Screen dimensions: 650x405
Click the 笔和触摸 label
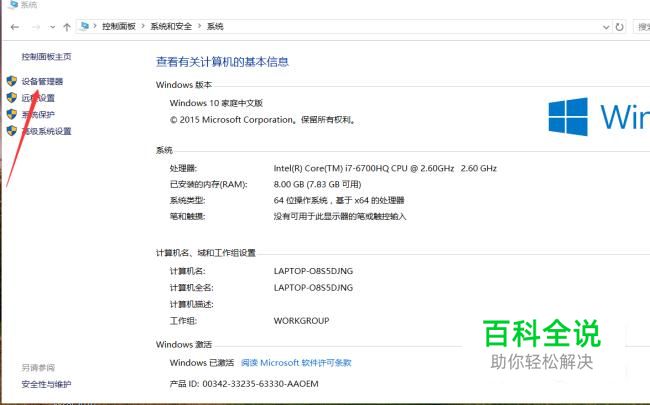pyautogui.click(x=187, y=216)
